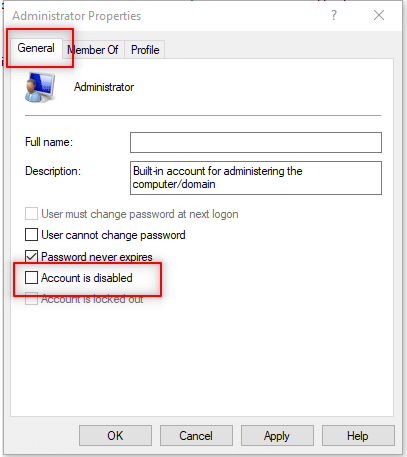
Task: Click the Administrator Properties title bar
Action: click(167, 16)
